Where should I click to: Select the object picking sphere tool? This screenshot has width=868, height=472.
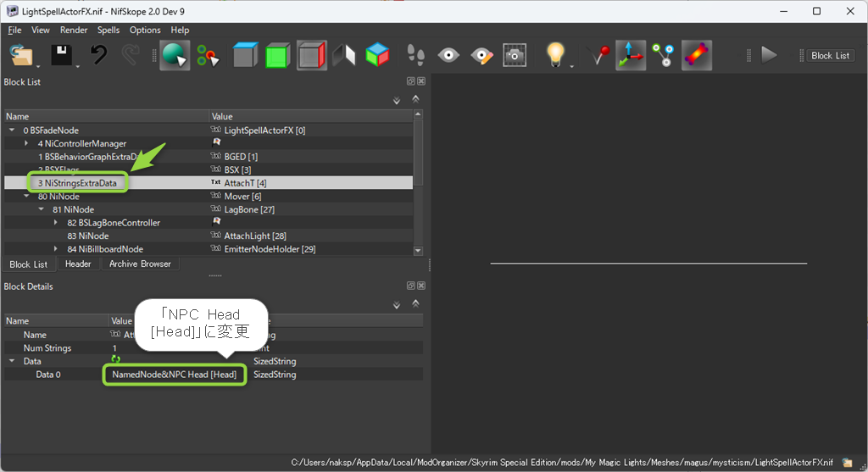[175, 55]
